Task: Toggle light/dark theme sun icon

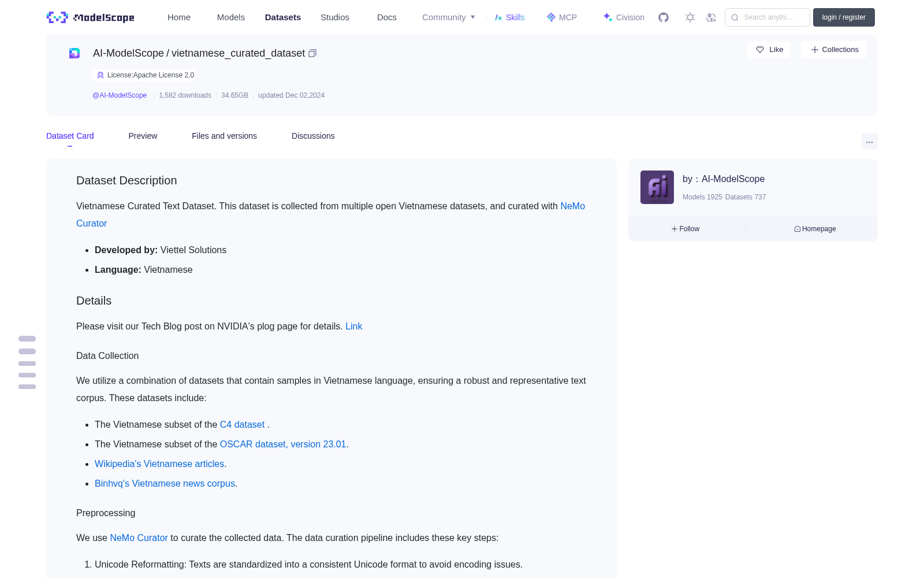Action: pyautogui.click(x=690, y=17)
